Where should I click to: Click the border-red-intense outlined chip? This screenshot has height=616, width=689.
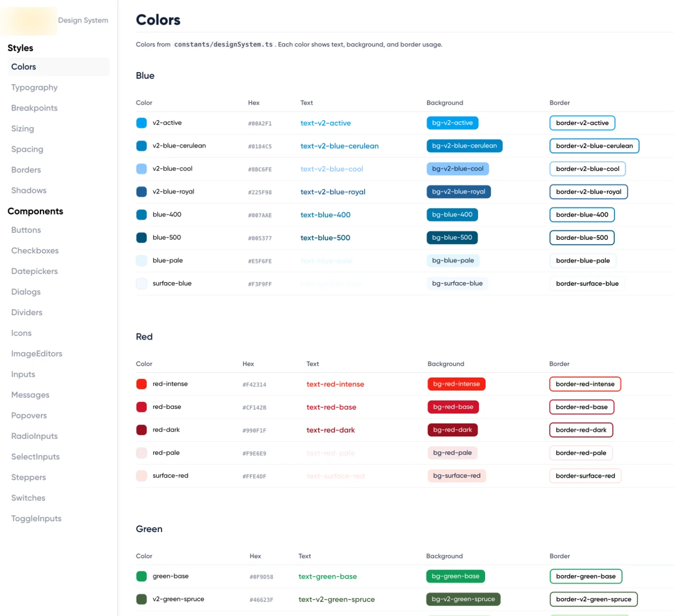pyautogui.click(x=585, y=384)
